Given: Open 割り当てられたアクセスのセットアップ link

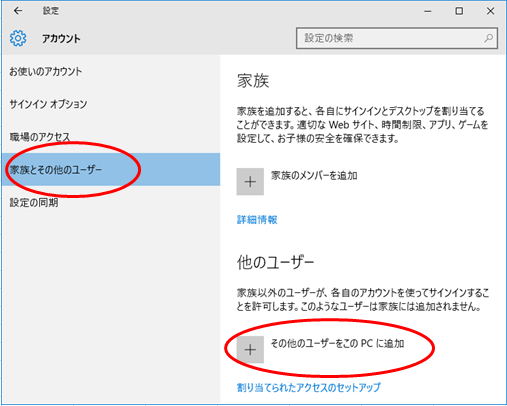Looking at the screenshot, I should (x=309, y=387).
